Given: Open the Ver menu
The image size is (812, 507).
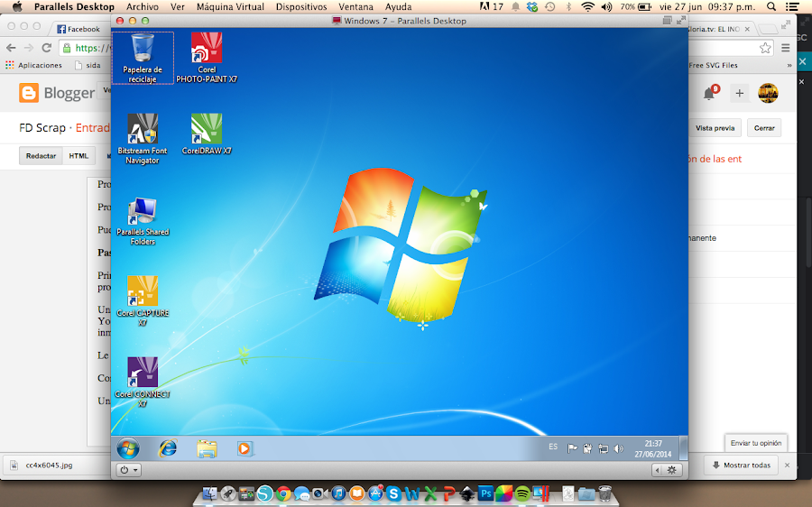Looking at the screenshot, I should point(178,6).
